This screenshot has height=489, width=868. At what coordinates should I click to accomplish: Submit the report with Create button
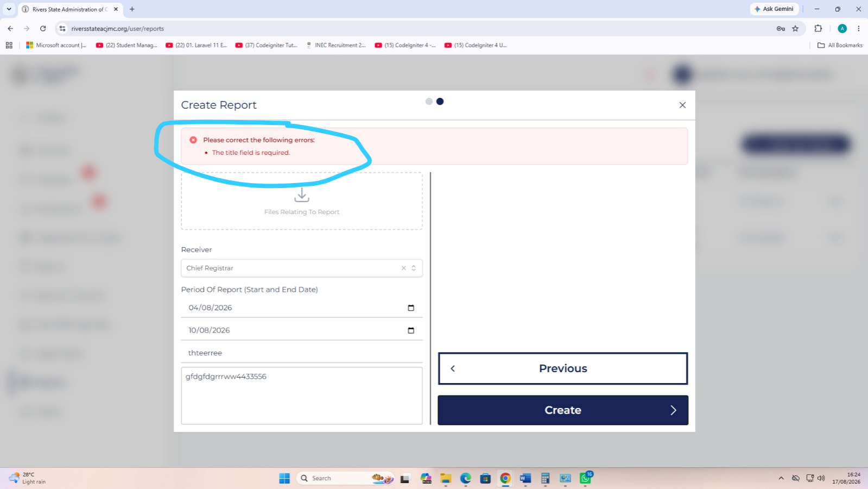pos(563,410)
